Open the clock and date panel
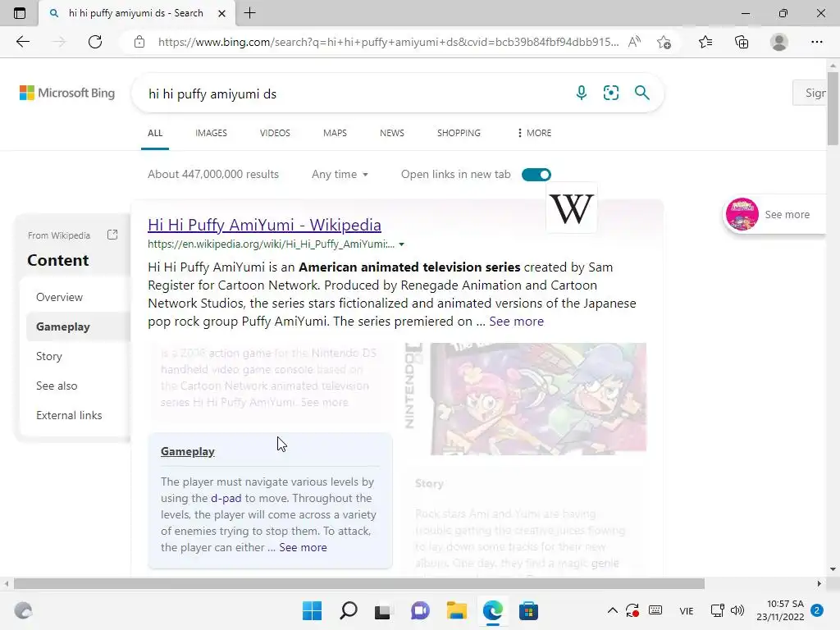The height and width of the screenshot is (630, 840). coord(781,610)
